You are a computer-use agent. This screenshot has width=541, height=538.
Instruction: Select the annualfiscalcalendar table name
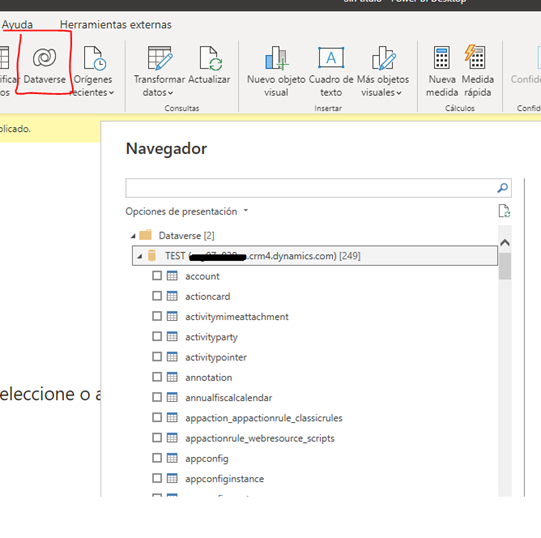click(229, 398)
